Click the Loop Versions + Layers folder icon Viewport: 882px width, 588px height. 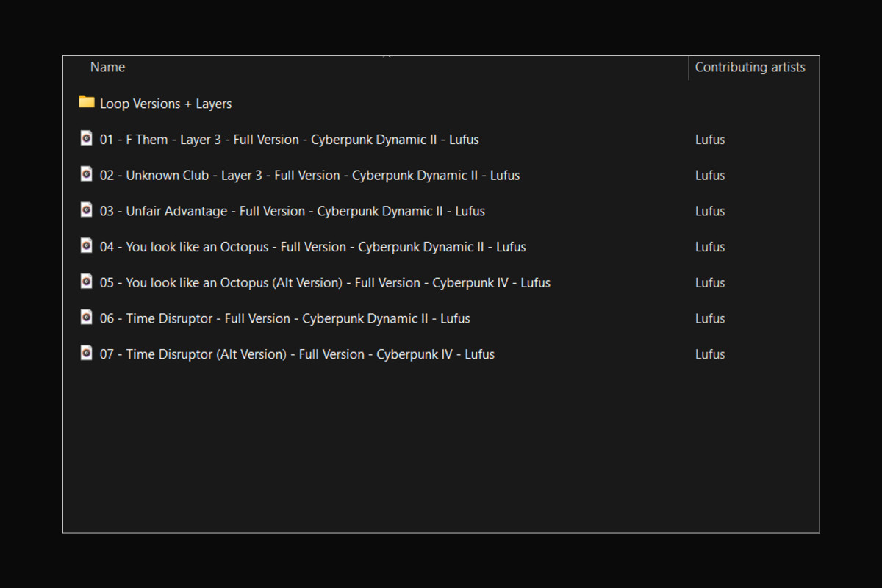tap(87, 102)
